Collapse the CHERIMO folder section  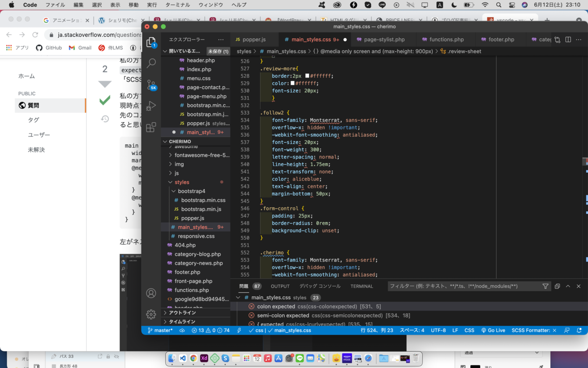pyautogui.click(x=166, y=141)
